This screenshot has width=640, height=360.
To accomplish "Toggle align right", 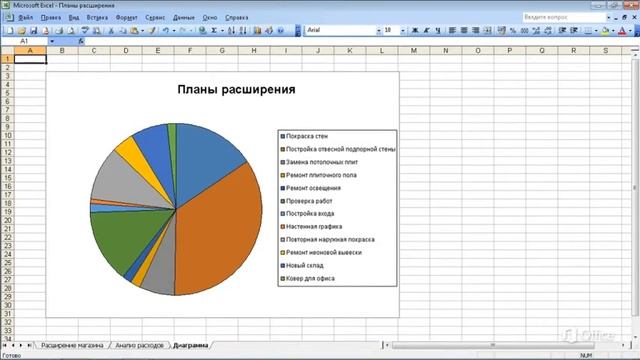I will tap(476, 30).
